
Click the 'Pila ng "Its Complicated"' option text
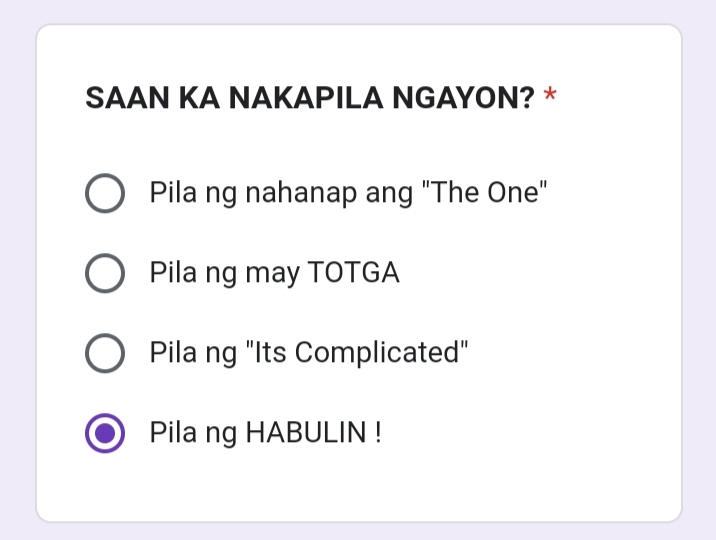tap(309, 353)
